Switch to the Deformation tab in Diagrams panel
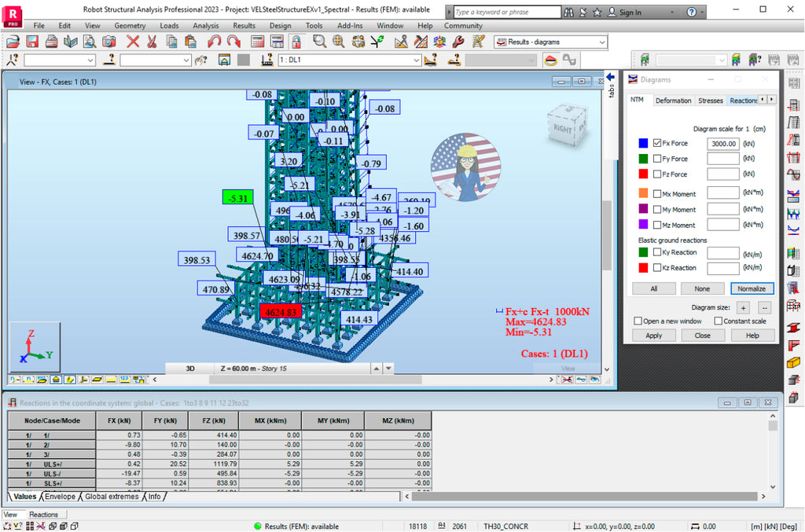The height and width of the screenshot is (532, 805). tap(673, 101)
